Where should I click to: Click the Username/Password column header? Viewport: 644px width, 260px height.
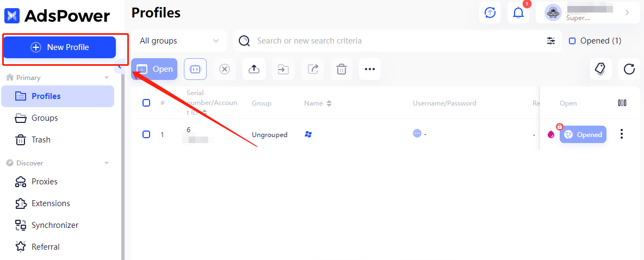point(444,103)
